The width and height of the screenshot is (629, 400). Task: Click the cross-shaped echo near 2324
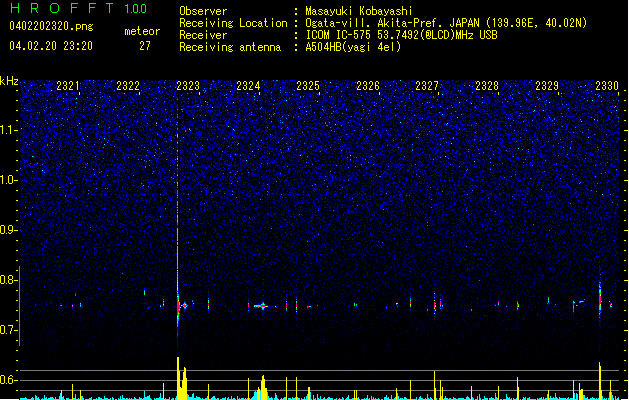click(263, 306)
